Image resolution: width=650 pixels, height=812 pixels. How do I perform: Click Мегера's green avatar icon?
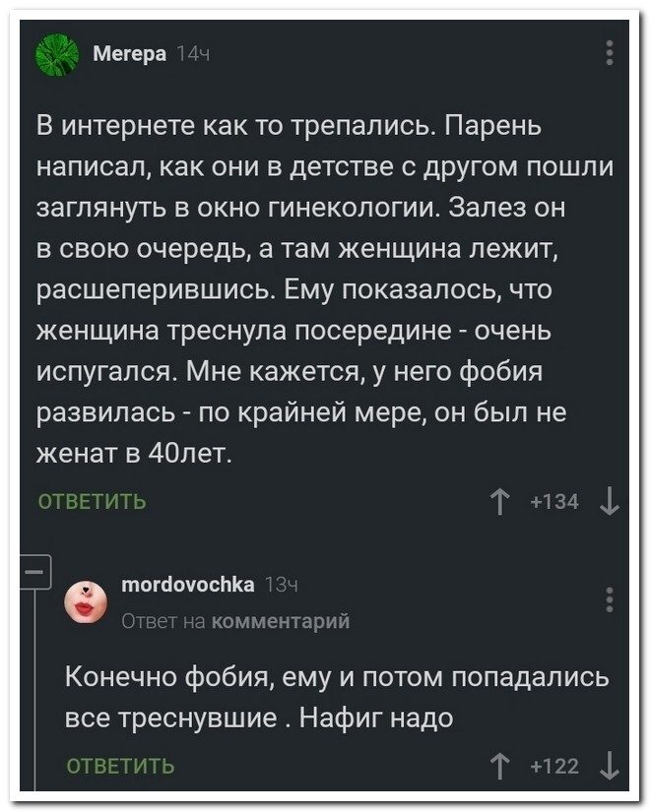pos(62,56)
